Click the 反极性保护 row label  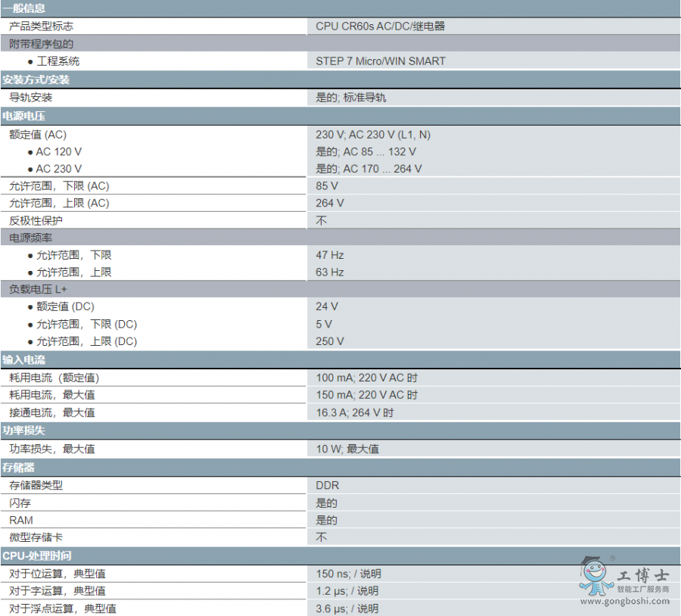pos(36,221)
